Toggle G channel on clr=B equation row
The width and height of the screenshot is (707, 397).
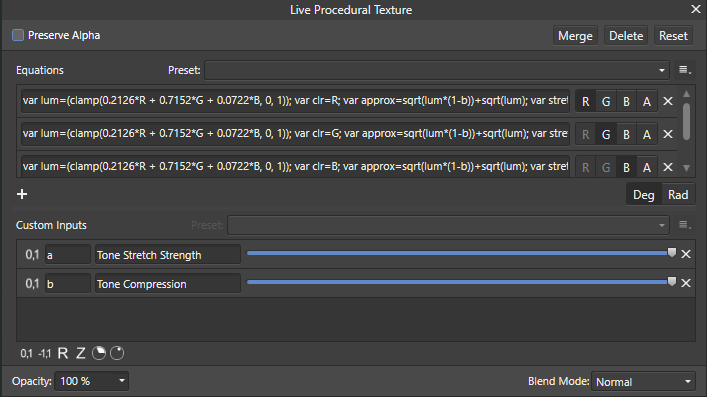(x=606, y=167)
